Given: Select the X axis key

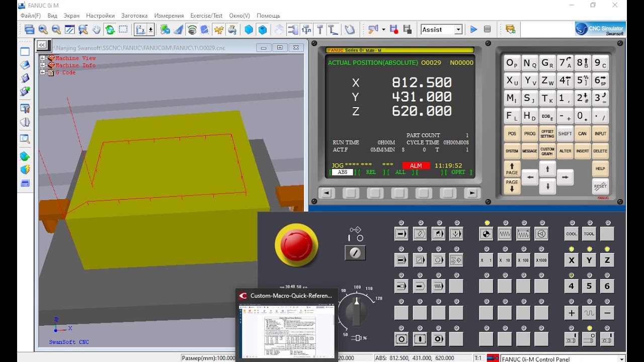Looking at the screenshot, I should pos(572,260).
